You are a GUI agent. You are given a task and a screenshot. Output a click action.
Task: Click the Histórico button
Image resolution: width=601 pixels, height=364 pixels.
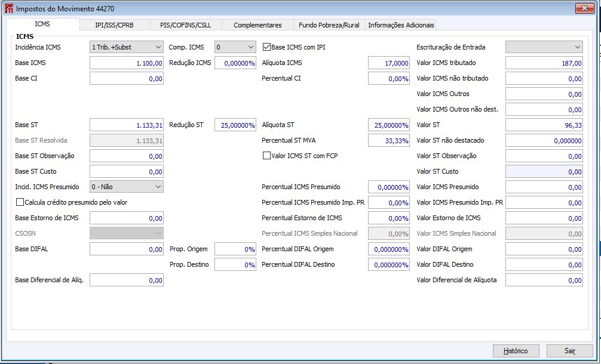pyautogui.click(x=516, y=351)
